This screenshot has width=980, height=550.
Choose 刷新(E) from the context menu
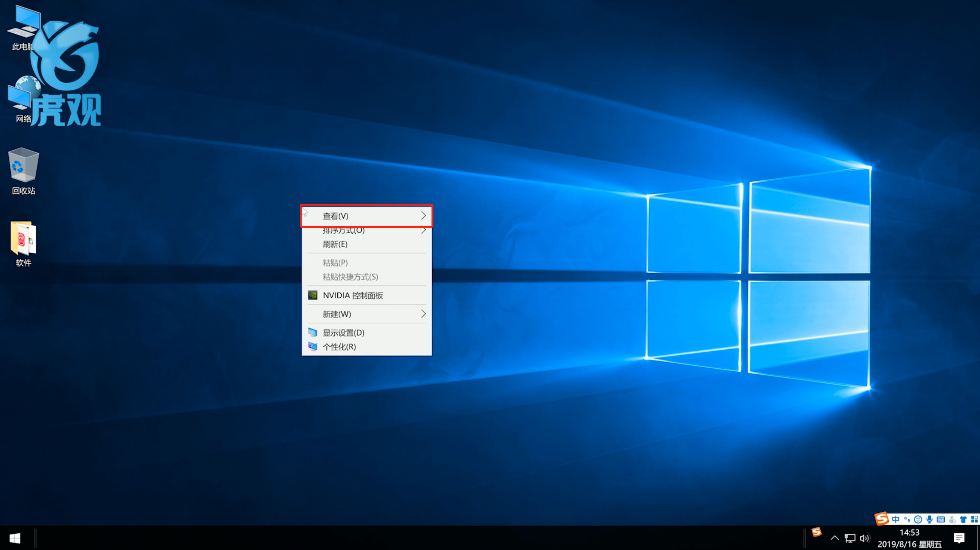[367, 244]
